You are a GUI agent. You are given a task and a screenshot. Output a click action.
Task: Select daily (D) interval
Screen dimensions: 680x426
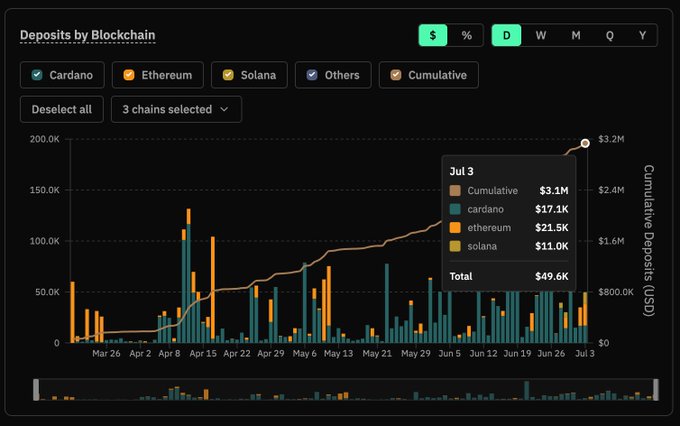point(507,35)
